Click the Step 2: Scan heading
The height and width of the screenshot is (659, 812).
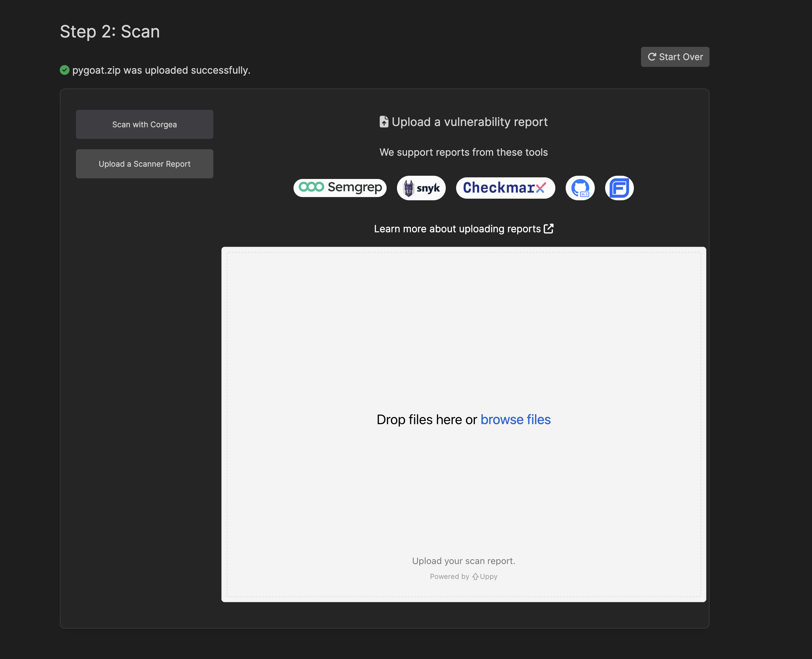pyautogui.click(x=110, y=32)
